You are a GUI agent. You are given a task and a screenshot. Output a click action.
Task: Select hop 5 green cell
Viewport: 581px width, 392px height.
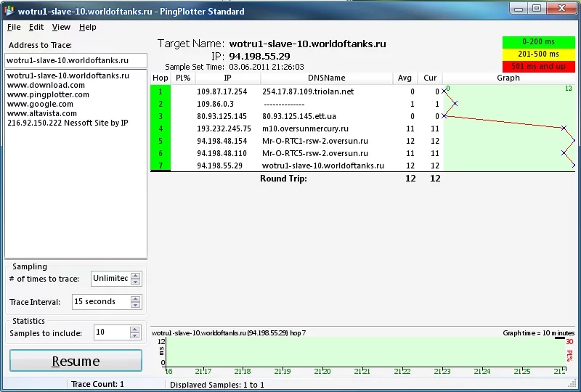[161, 141]
